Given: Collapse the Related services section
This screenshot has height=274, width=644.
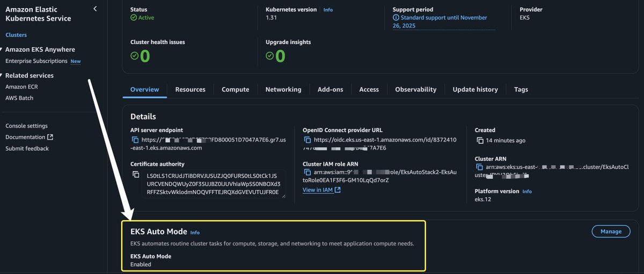Looking at the screenshot, I should coord(2,76).
